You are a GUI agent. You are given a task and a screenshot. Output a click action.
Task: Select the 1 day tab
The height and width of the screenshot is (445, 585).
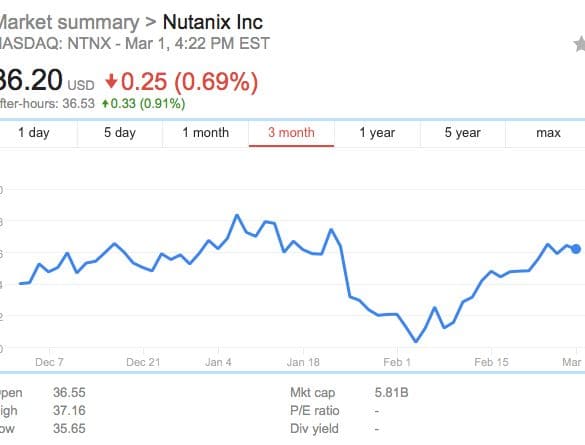click(34, 133)
